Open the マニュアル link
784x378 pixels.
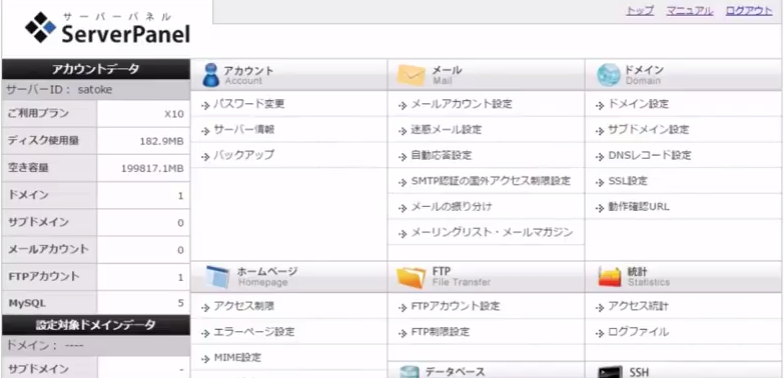pos(690,11)
